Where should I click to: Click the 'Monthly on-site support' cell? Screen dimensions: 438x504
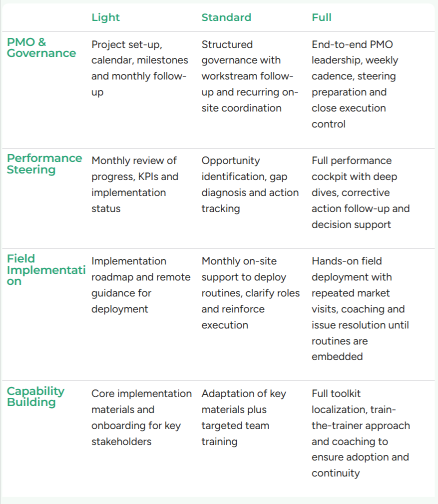pos(251,293)
